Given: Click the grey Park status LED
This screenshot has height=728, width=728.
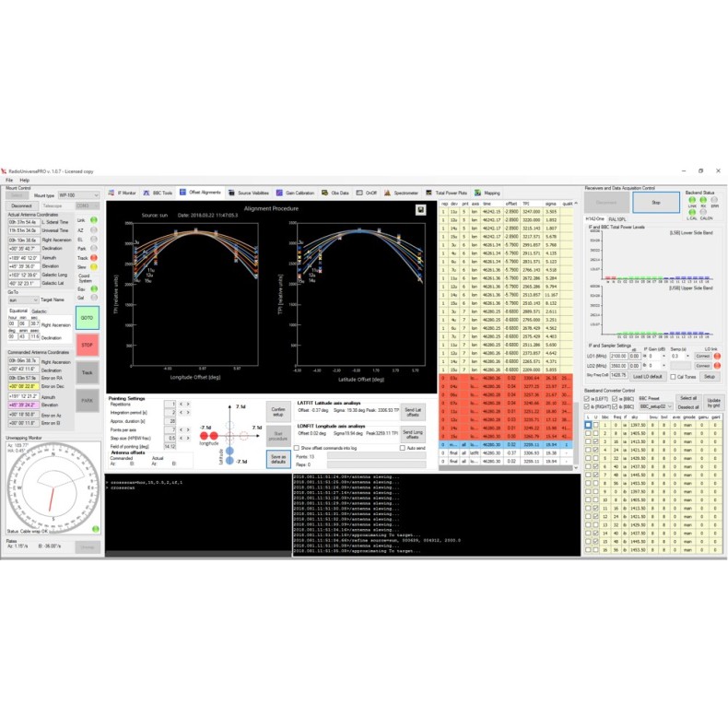Looking at the screenshot, I should 94,249.
